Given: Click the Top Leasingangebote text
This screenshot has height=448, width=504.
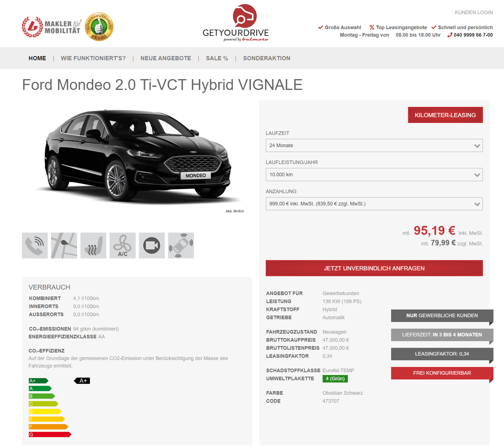Looking at the screenshot, I should pos(401,27).
